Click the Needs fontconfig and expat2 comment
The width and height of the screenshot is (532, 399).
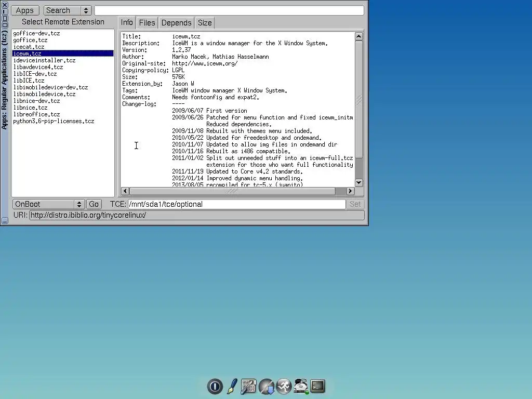click(x=216, y=97)
